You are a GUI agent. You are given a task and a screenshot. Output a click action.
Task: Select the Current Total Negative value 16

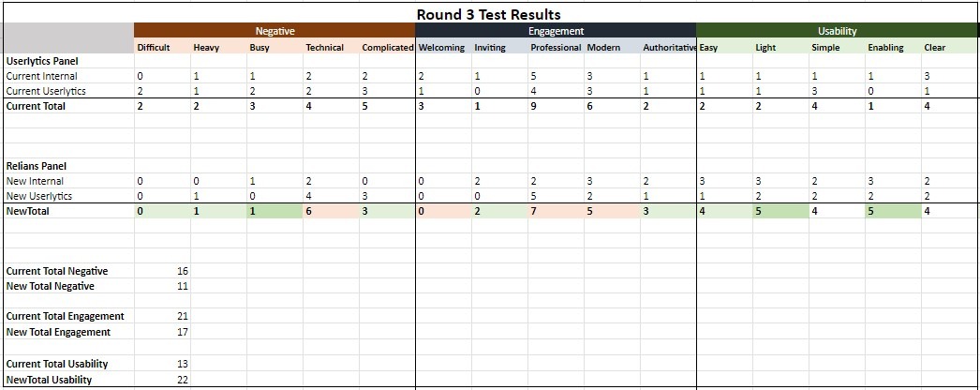182,271
